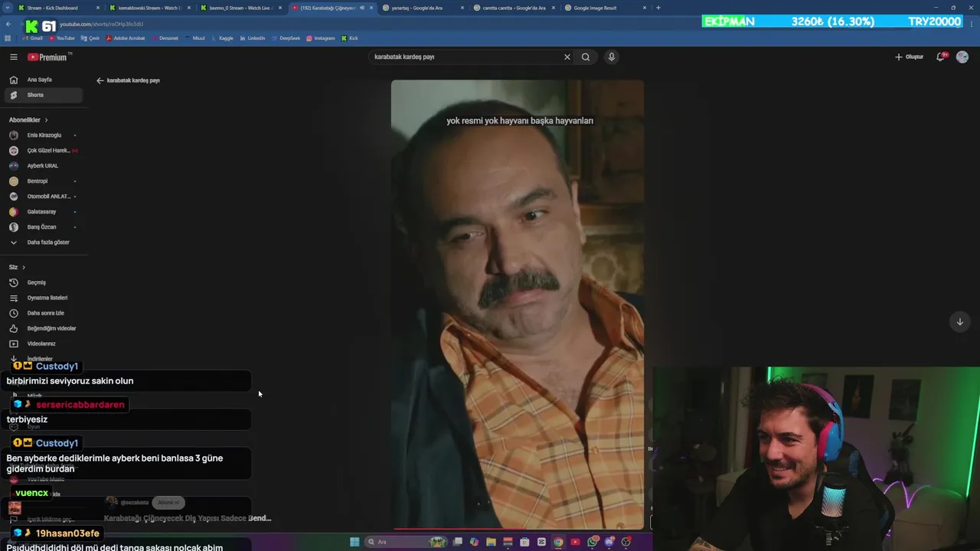980x551 pixels.
Task: Switch to kemaldowski Stream tab
Action: coord(150,8)
